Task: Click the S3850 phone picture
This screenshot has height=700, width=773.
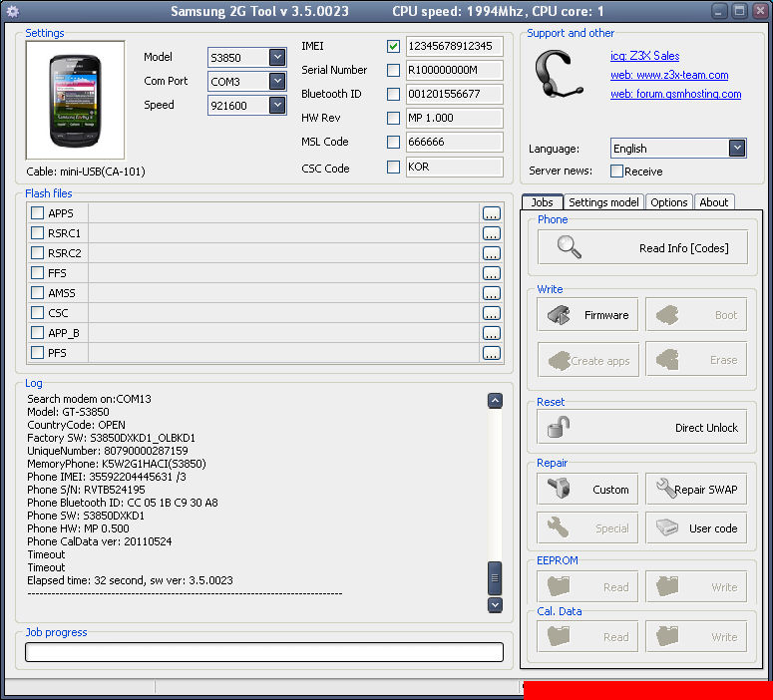Action: coord(76,101)
